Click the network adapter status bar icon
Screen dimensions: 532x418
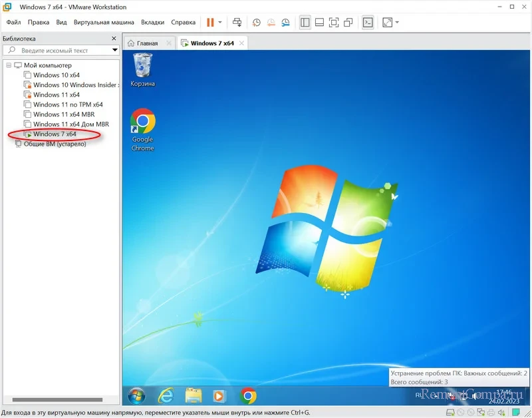tap(481, 413)
